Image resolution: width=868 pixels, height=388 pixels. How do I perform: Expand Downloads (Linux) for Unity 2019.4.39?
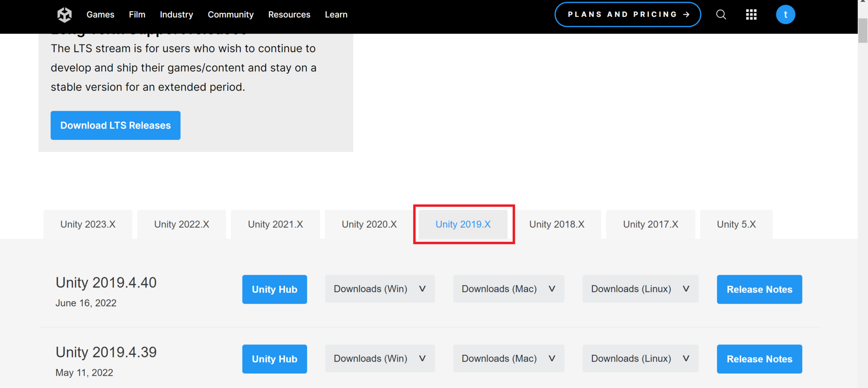coord(640,359)
